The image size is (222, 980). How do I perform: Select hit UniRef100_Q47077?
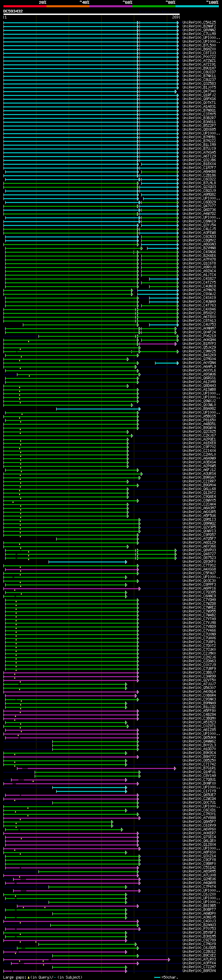(x=199, y=206)
